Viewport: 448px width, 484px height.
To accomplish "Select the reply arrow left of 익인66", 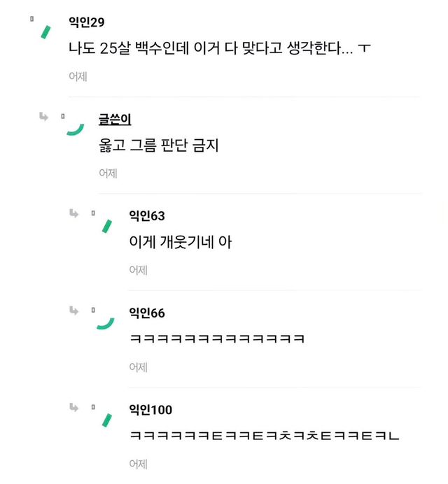I will click(x=73, y=310).
